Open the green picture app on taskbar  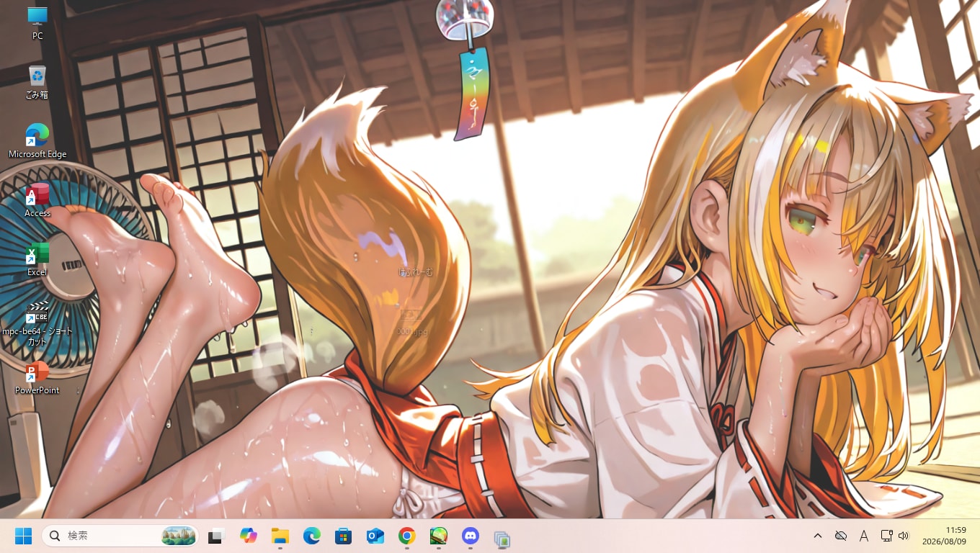click(438, 536)
